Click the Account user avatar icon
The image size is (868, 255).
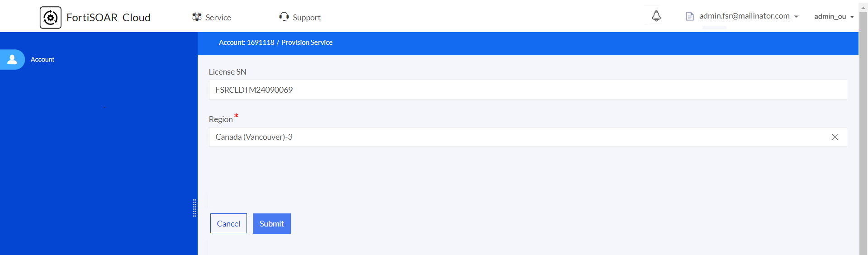[12, 59]
